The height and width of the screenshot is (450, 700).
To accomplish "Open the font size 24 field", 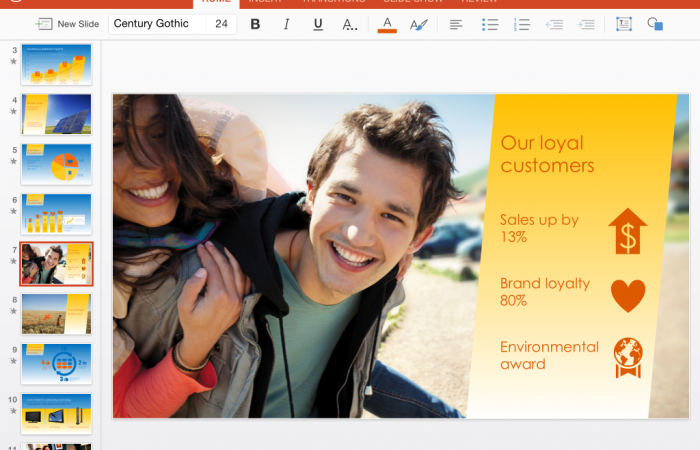I will click(x=221, y=24).
